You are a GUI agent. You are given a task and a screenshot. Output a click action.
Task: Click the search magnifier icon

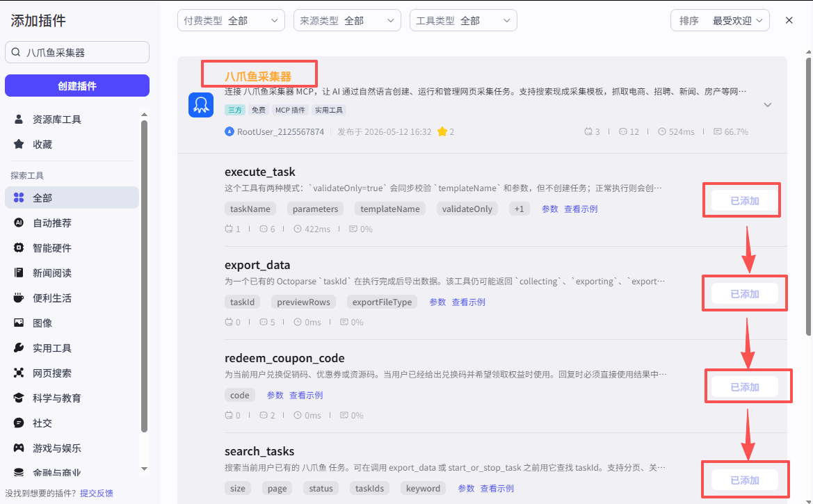point(16,52)
